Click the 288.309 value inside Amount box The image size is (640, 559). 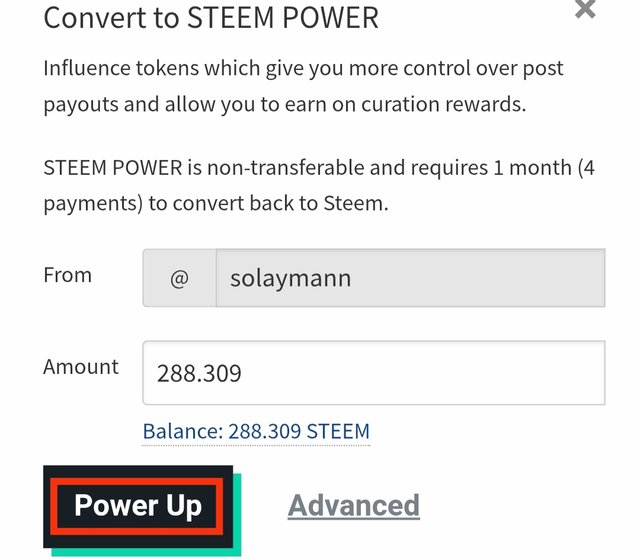[199, 374]
